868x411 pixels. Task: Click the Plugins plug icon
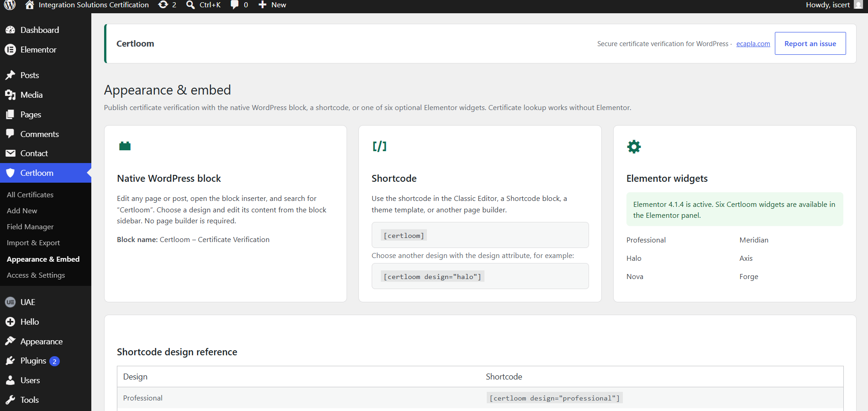click(x=11, y=361)
